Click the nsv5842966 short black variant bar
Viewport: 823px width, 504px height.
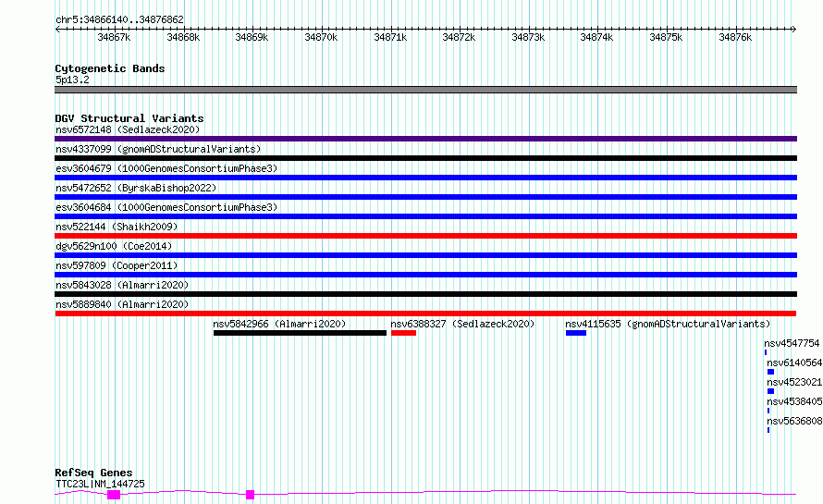[x=300, y=333]
